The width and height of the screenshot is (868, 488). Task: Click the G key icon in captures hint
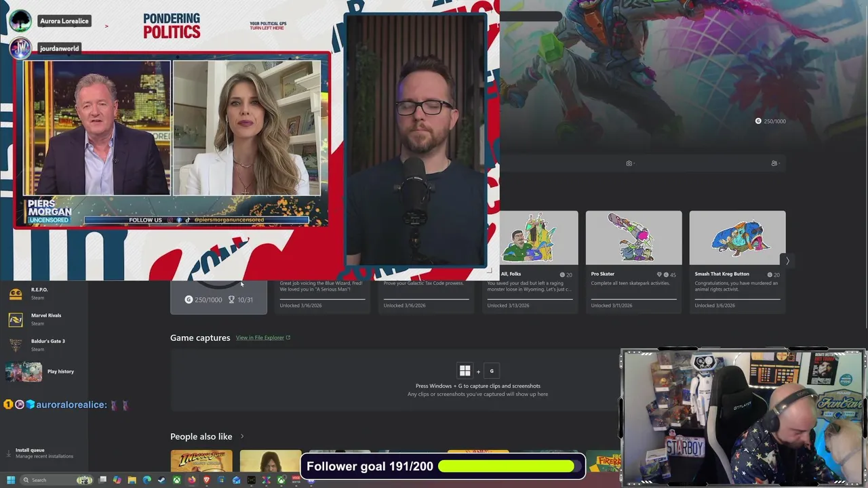tap(492, 371)
